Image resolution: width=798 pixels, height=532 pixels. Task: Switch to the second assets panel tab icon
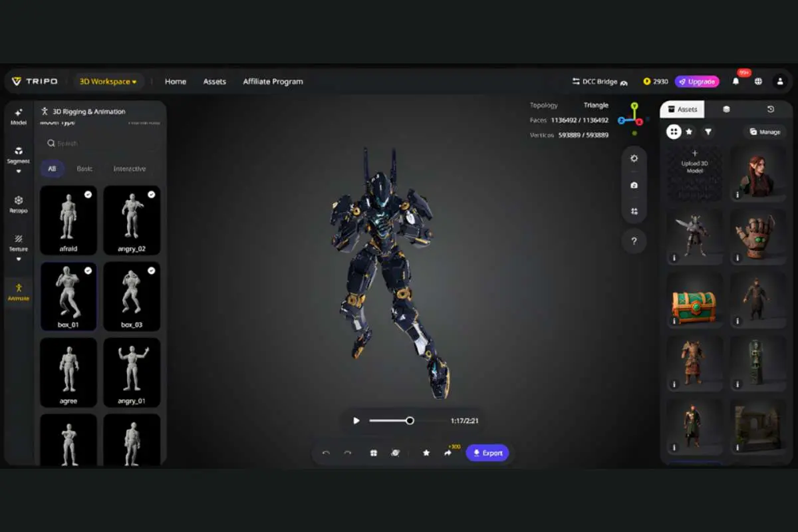[x=726, y=110]
